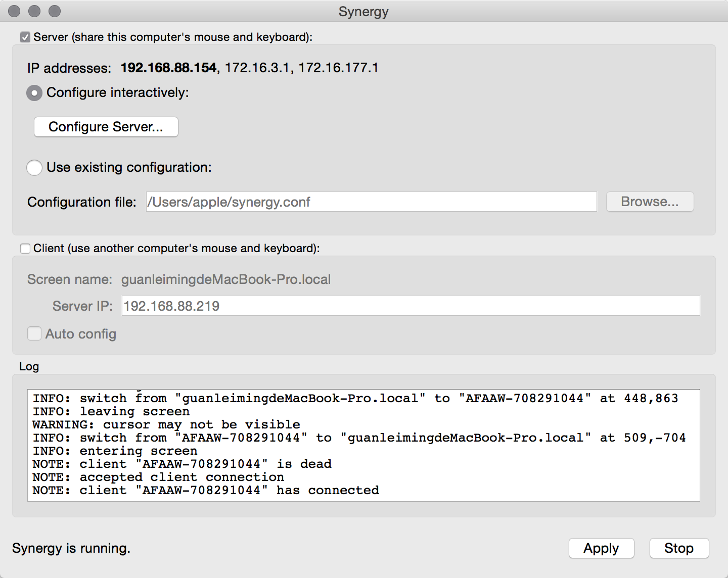The width and height of the screenshot is (728, 578).
Task: Uncheck the Server share mouse and keyboard checkbox
Action: pyautogui.click(x=25, y=37)
